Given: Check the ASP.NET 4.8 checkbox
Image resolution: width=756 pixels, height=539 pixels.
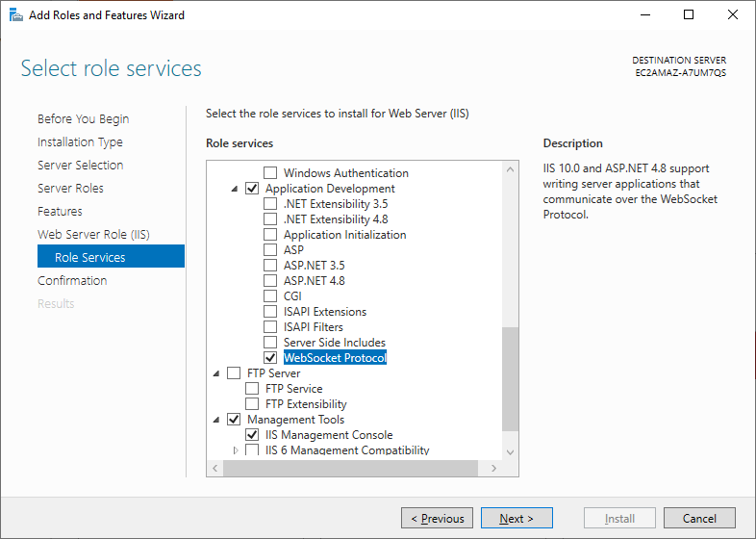Looking at the screenshot, I should (271, 281).
